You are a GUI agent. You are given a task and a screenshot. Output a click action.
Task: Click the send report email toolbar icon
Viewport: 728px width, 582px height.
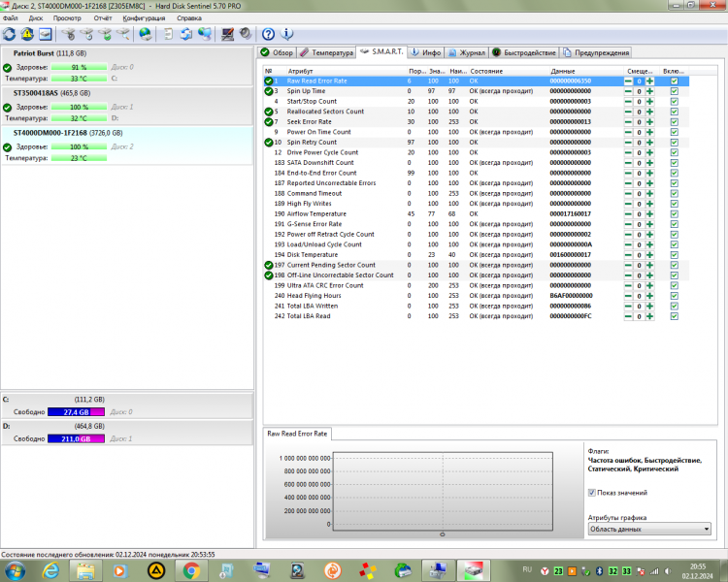[x=186, y=34]
